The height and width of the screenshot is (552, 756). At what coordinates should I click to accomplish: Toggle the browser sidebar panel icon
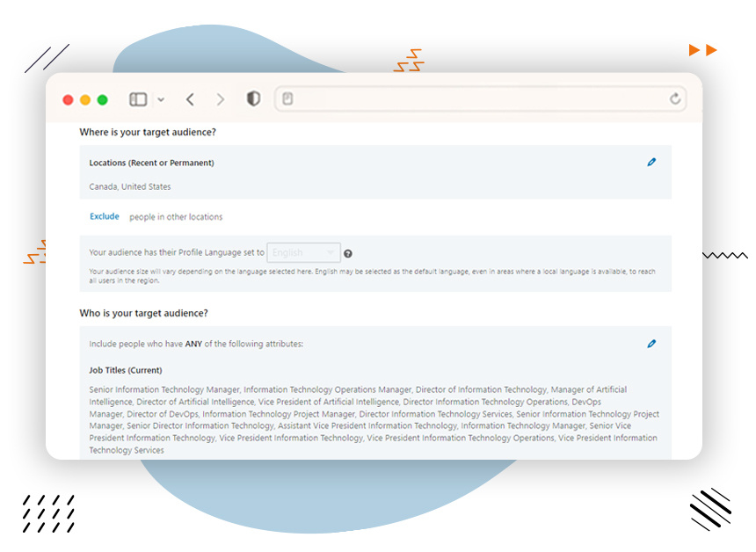pos(138,99)
